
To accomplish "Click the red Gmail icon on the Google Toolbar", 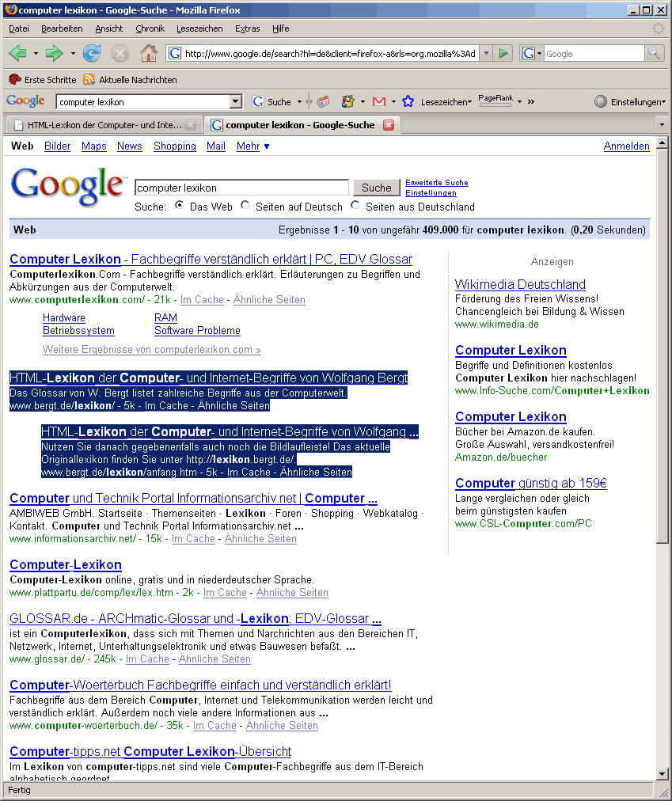I will [x=378, y=101].
